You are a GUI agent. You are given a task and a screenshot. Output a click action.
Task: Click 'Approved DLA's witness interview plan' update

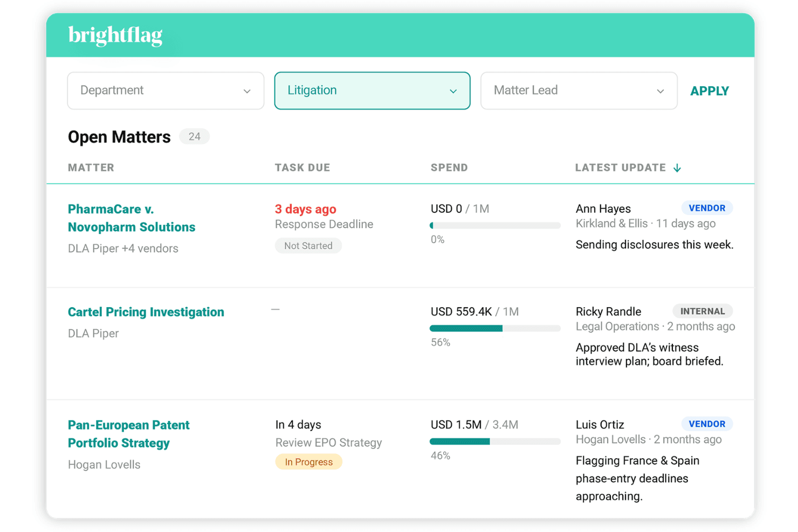tap(650, 354)
